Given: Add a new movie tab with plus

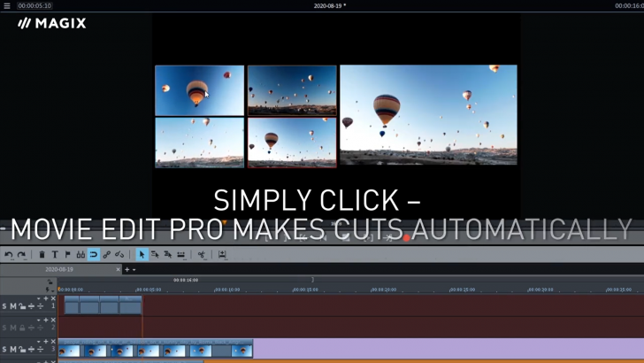Looking at the screenshot, I should (x=126, y=270).
